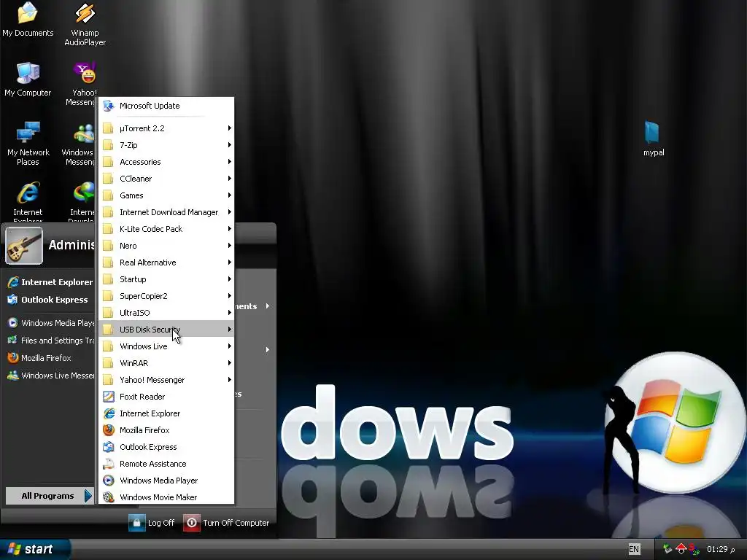Click the Log Off key icon
The height and width of the screenshot is (560, 747).
(x=136, y=523)
